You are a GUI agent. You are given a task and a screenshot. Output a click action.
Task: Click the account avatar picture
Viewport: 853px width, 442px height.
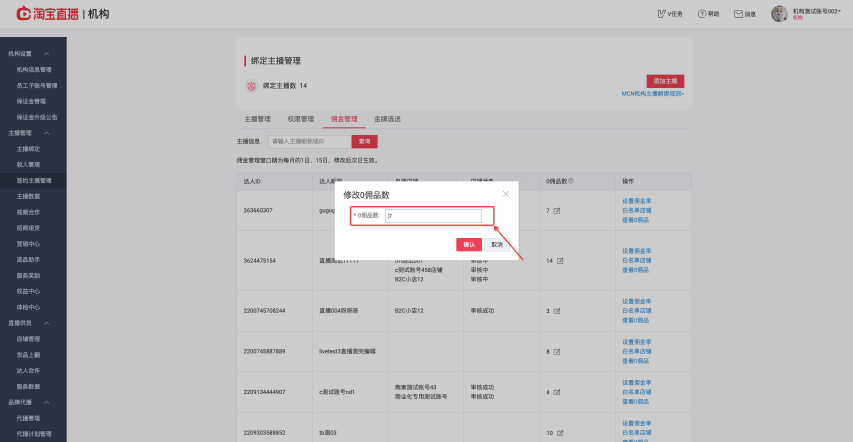click(x=779, y=14)
